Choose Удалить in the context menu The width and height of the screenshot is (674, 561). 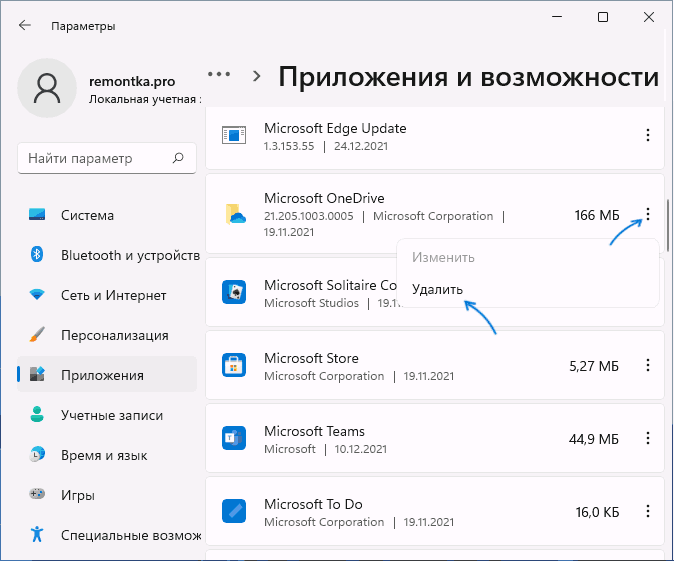pos(527,289)
